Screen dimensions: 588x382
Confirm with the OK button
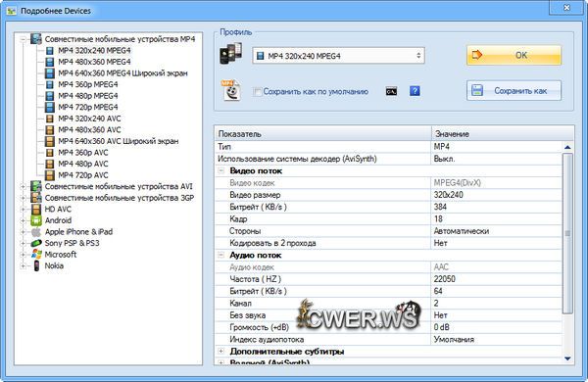[514, 55]
